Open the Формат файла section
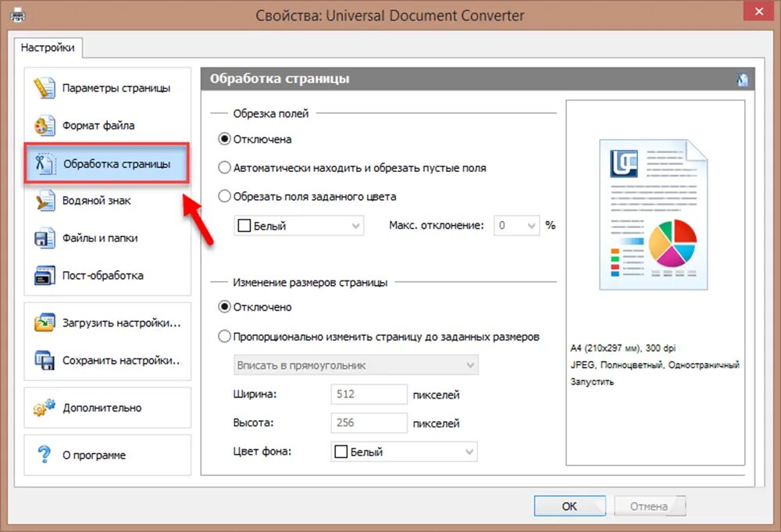This screenshot has height=532, width=781. tap(108, 126)
